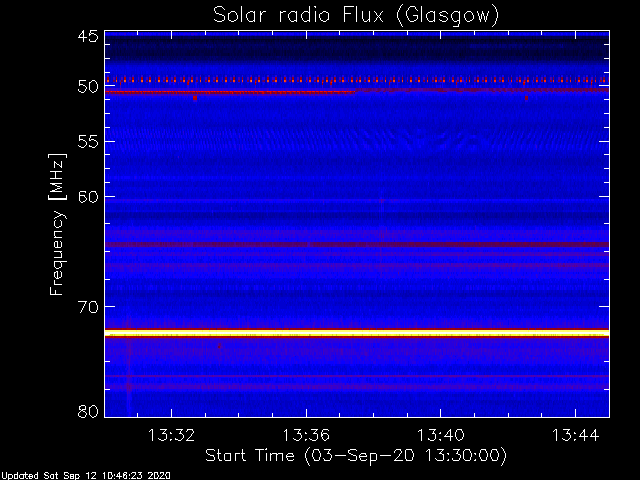Click the bright yellow band near 72 MHz

tap(357, 333)
